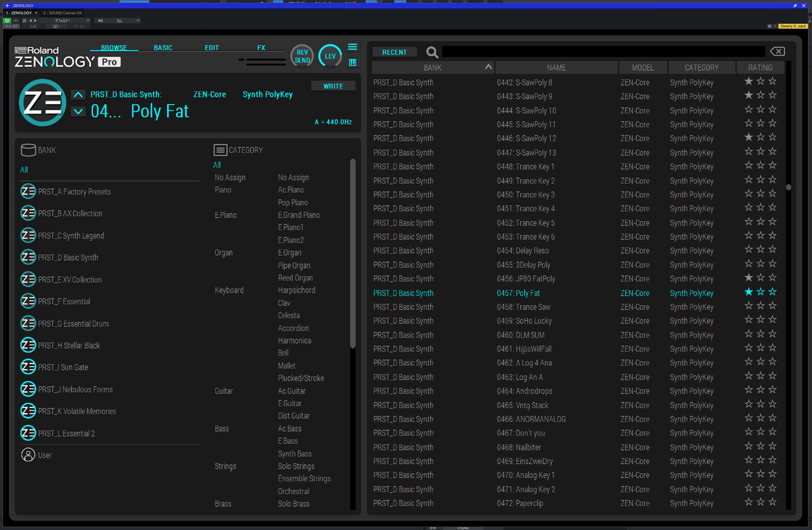Toggle third rating star for Poly Fat
Screen dimensions: 812x530
tap(772, 292)
